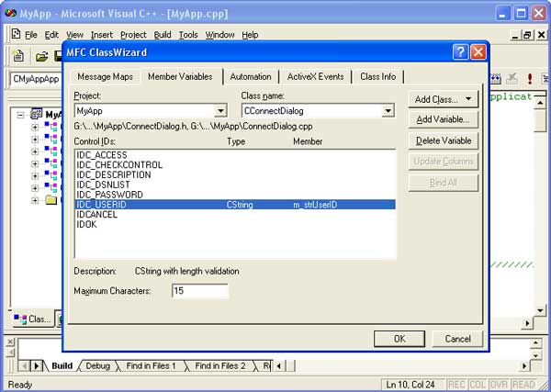Expand the first class node under MyApp
Viewport: 551px width, 392px height.
[35, 128]
